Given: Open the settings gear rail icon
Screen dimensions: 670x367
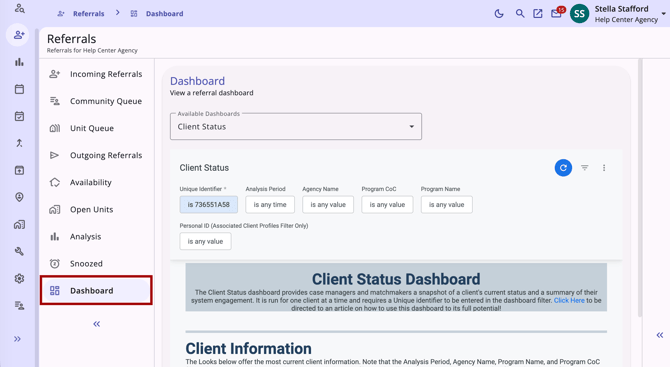Looking at the screenshot, I should click(19, 279).
